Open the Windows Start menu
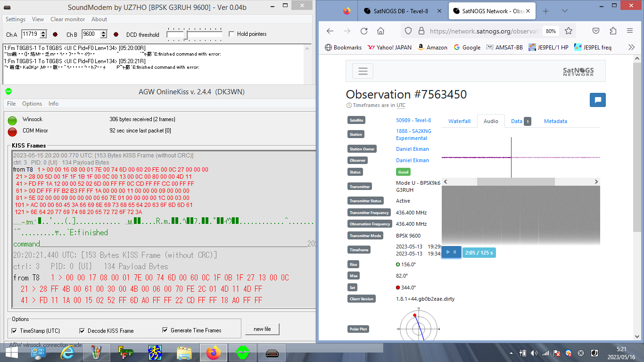Image resolution: width=644 pixels, height=362 pixels. pos(11,353)
